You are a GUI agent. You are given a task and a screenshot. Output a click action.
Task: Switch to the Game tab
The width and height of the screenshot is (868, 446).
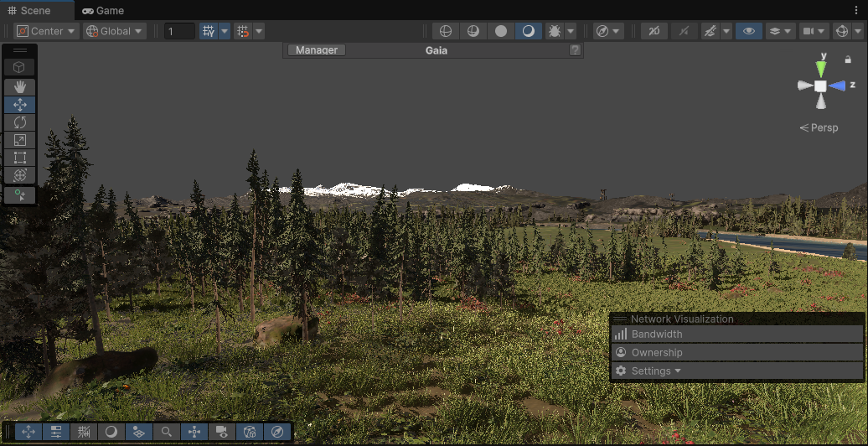click(x=103, y=11)
